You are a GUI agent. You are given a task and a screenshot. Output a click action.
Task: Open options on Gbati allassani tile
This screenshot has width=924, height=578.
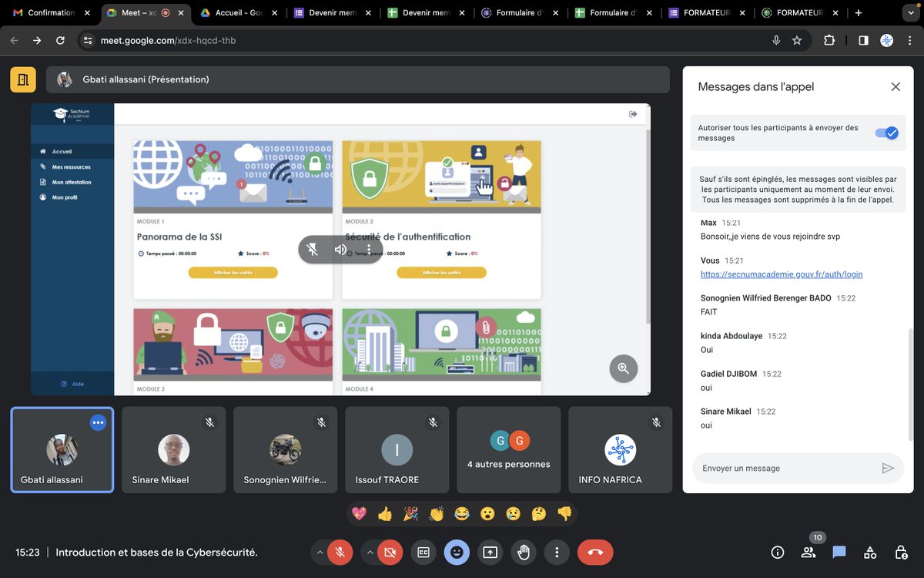(x=98, y=422)
